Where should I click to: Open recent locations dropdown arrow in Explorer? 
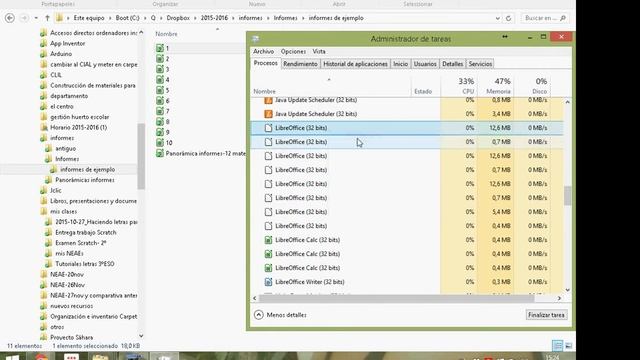36,18
